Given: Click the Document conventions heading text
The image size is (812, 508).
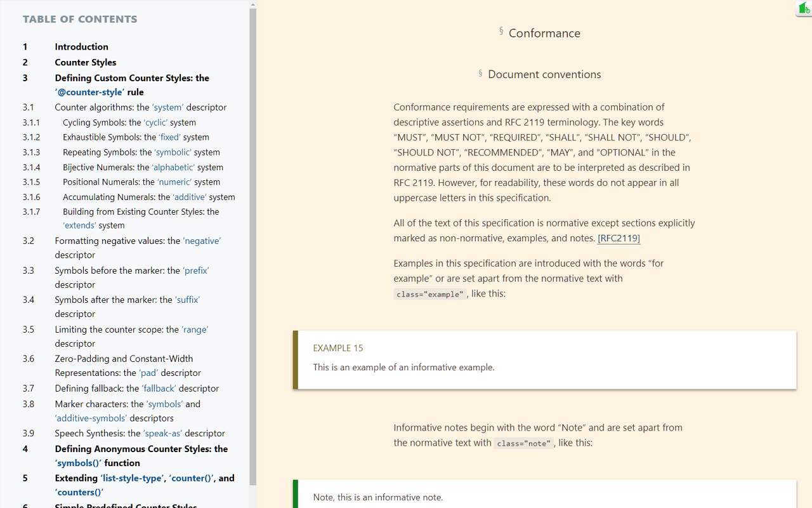Looking at the screenshot, I should pos(544,74).
